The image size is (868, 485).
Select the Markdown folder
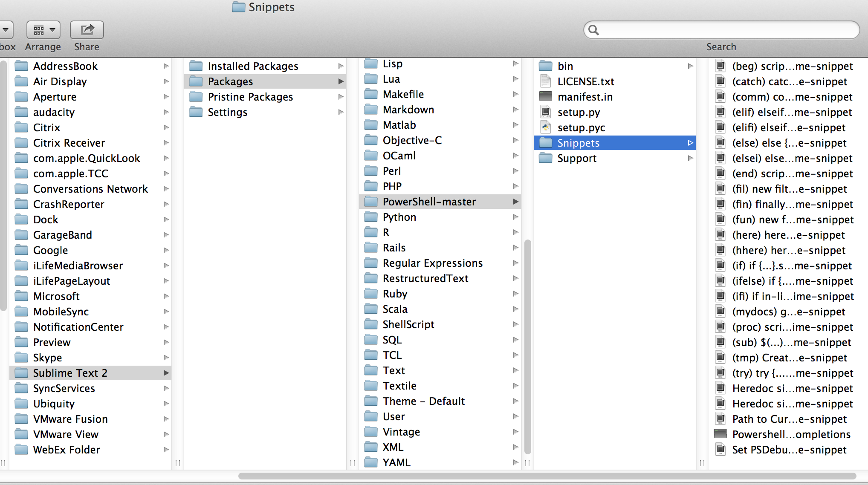pyautogui.click(x=440, y=110)
